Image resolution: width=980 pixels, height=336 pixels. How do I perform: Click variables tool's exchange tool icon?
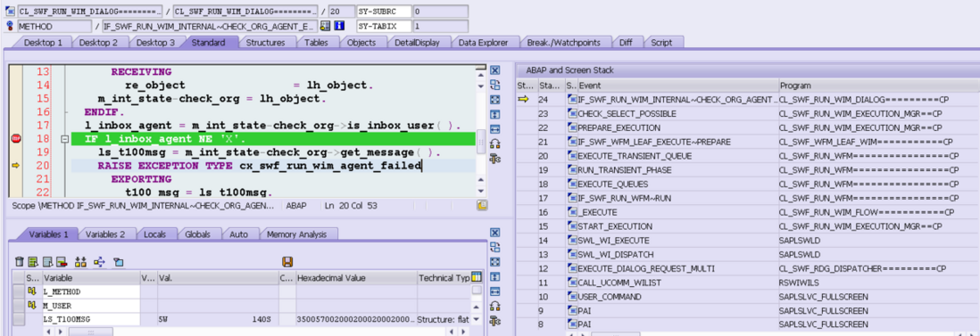pos(495,247)
